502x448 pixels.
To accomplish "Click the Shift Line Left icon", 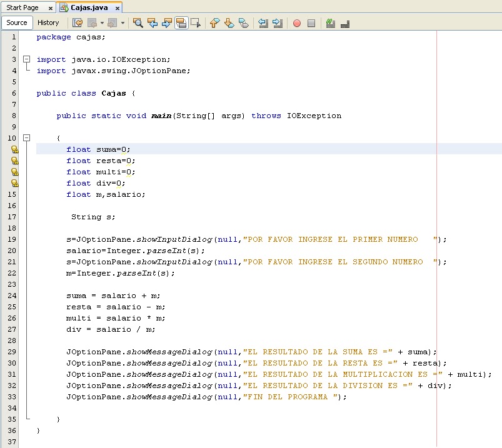I will (x=263, y=22).
